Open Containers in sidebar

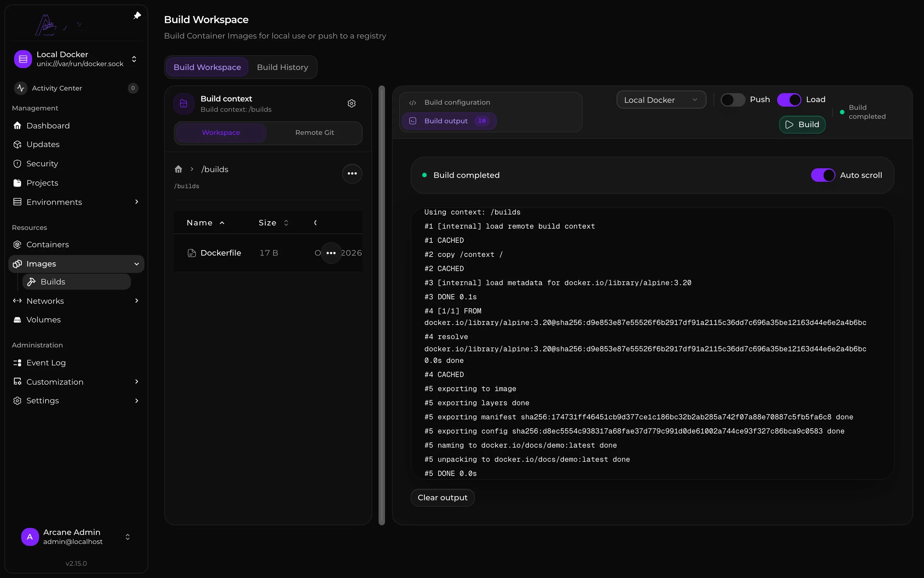point(76,244)
